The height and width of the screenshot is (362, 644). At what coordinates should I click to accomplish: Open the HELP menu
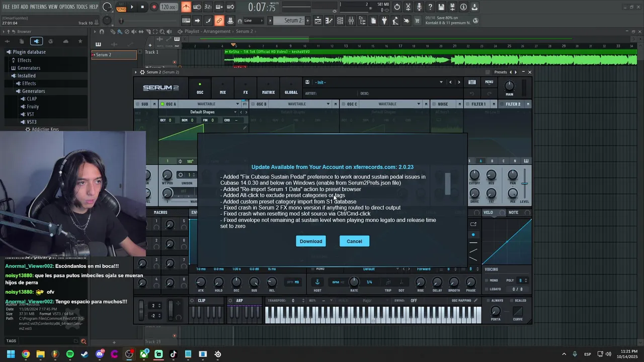(x=94, y=7)
